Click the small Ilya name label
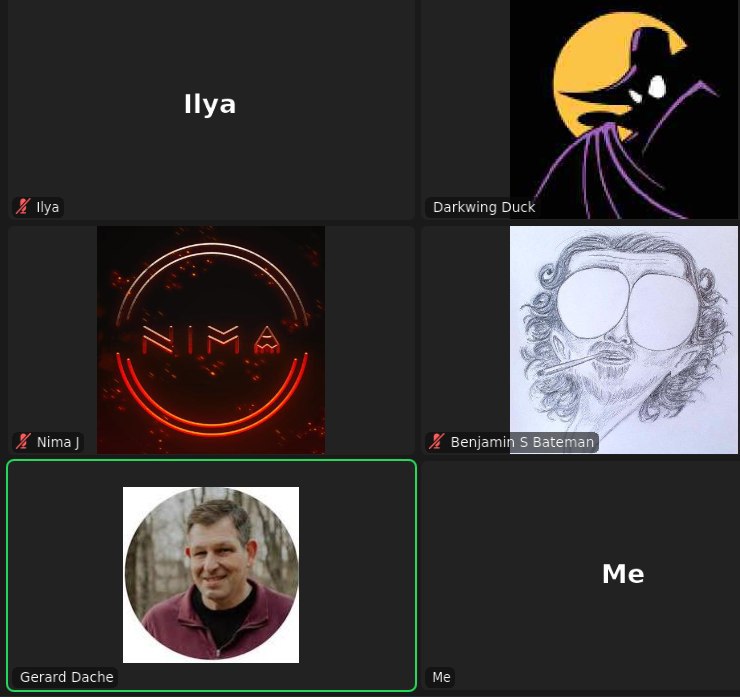Viewport: 740px width, 697px height. (x=47, y=207)
